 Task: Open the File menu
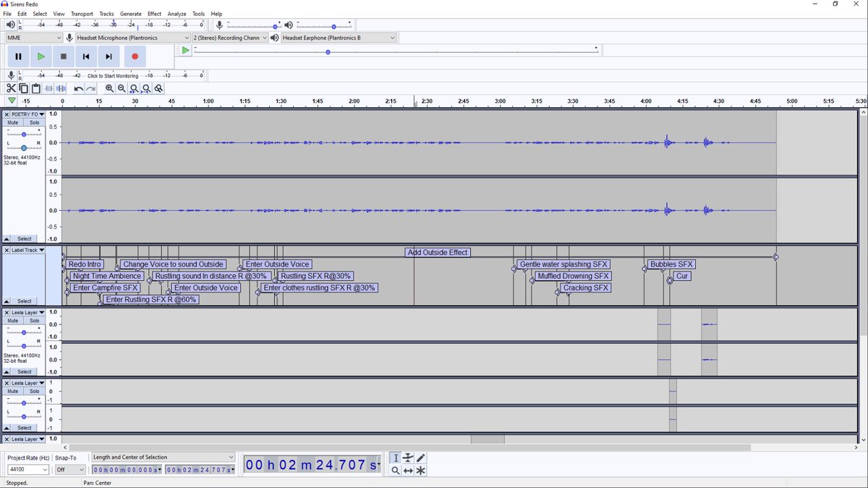pyautogui.click(x=7, y=14)
